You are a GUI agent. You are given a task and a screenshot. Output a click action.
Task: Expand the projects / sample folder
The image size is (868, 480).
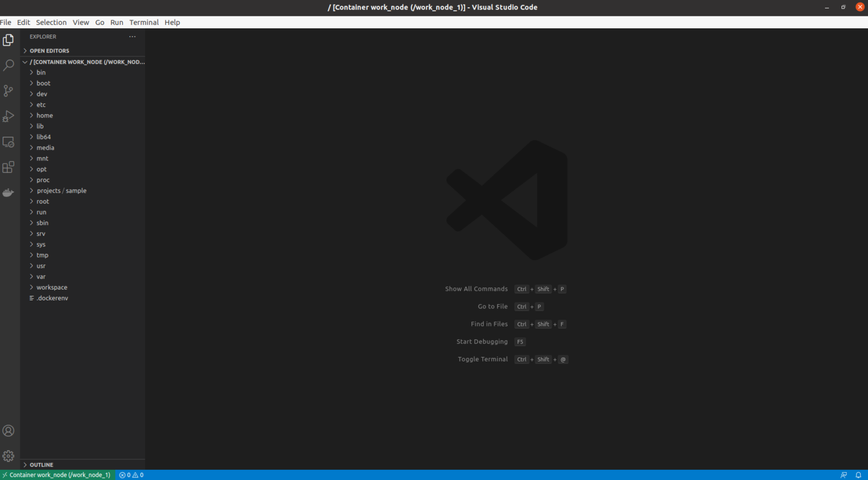point(61,190)
